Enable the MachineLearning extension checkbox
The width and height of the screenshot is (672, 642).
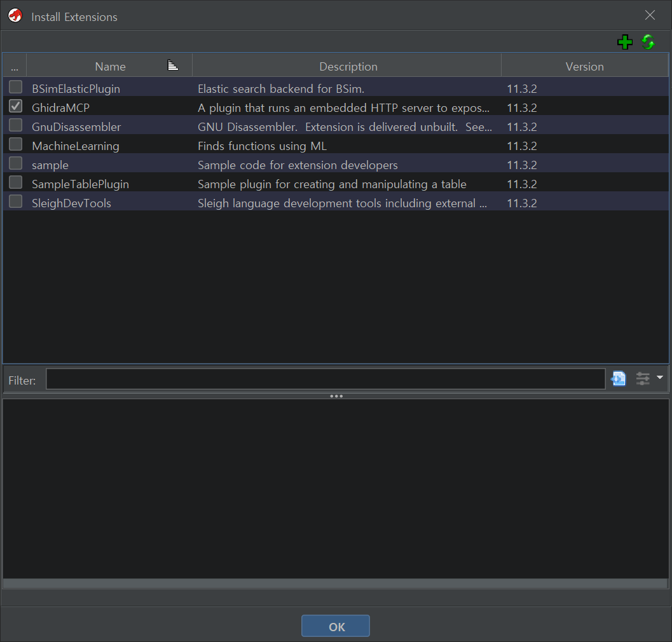coord(15,144)
